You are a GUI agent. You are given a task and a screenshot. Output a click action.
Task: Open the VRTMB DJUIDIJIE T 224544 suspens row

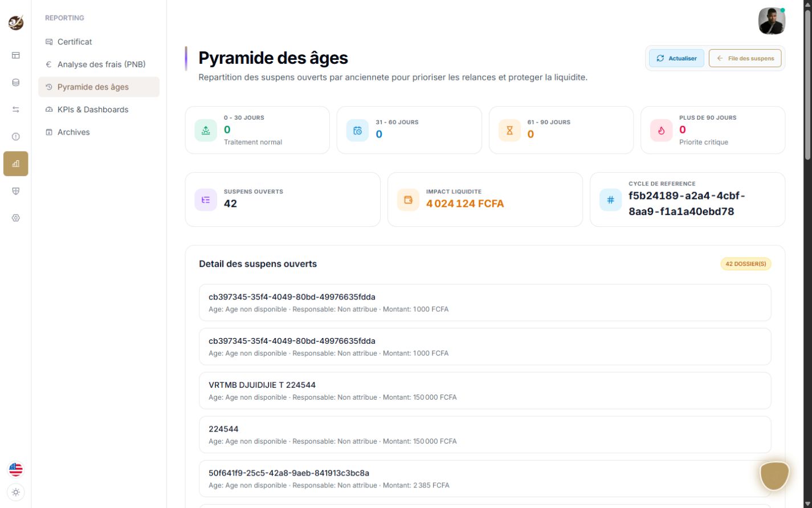[485, 391]
